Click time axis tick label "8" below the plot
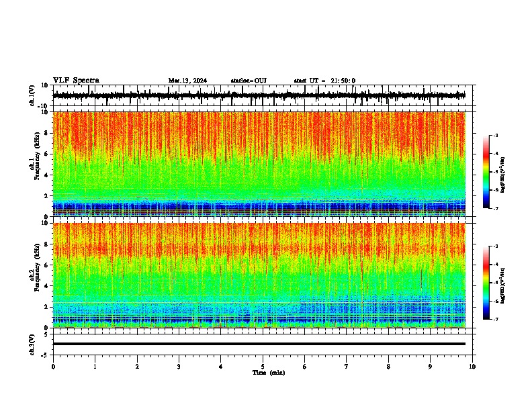 (x=388, y=367)
